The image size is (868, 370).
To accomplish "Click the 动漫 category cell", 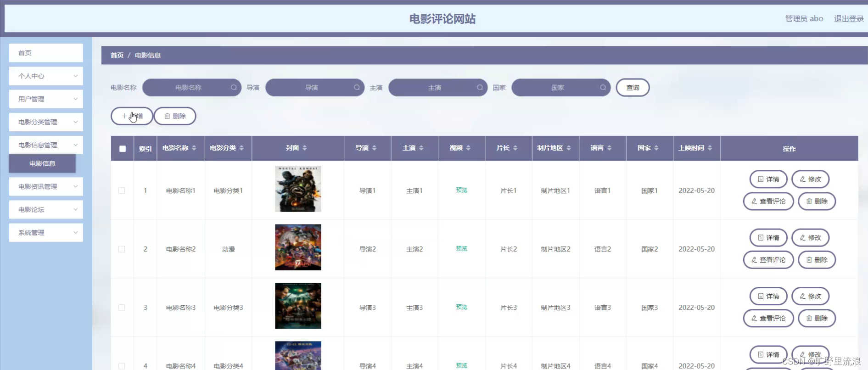I will tap(228, 249).
